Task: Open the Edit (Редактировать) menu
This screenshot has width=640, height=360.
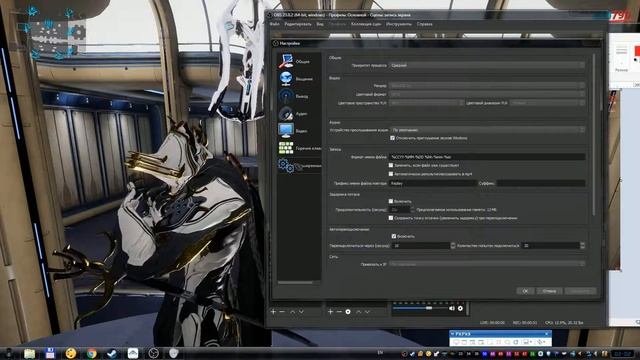Action: pos(298,24)
